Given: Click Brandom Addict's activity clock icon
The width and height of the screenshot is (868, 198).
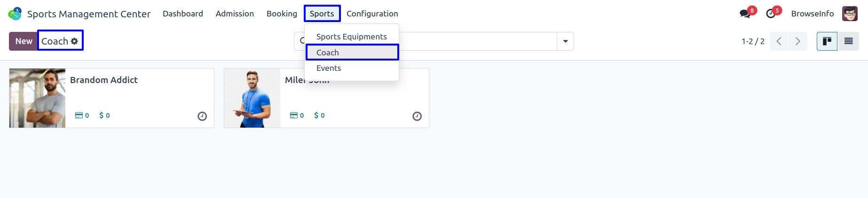Looking at the screenshot, I should coord(202,116).
